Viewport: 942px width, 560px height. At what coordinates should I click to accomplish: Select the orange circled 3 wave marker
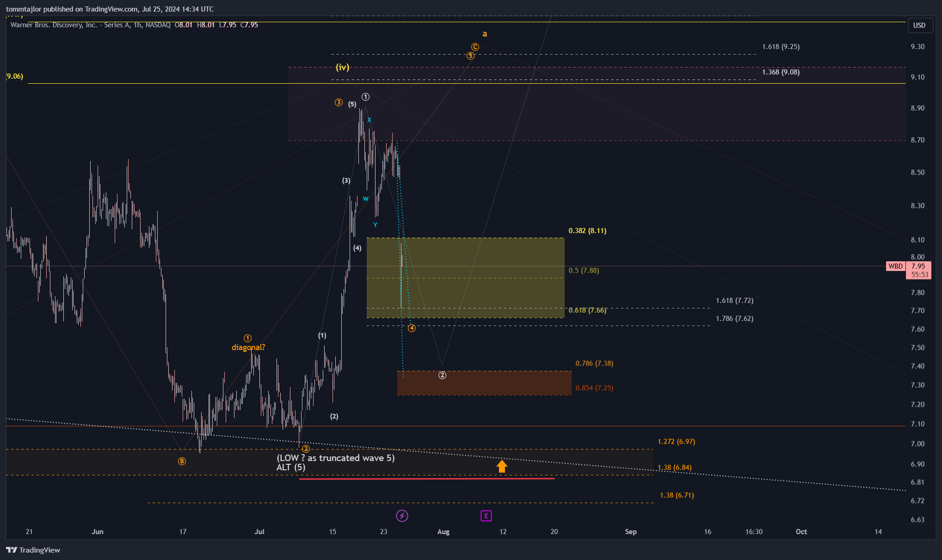pos(339,103)
